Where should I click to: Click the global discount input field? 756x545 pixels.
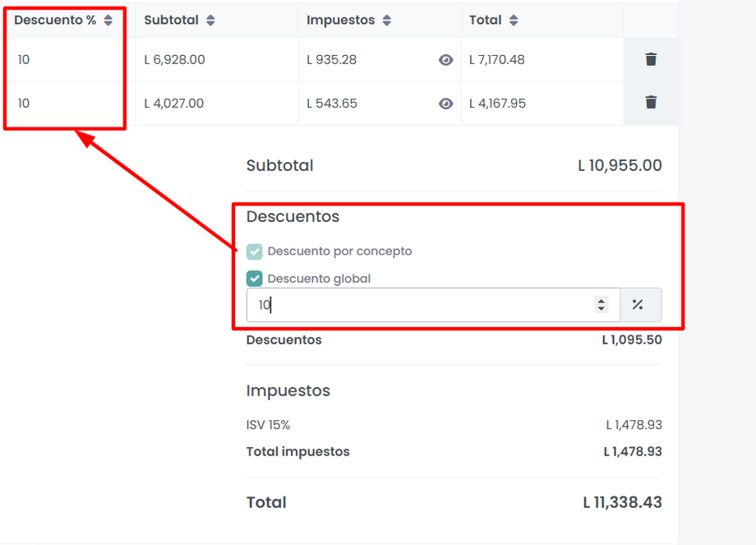(x=419, y=305)
